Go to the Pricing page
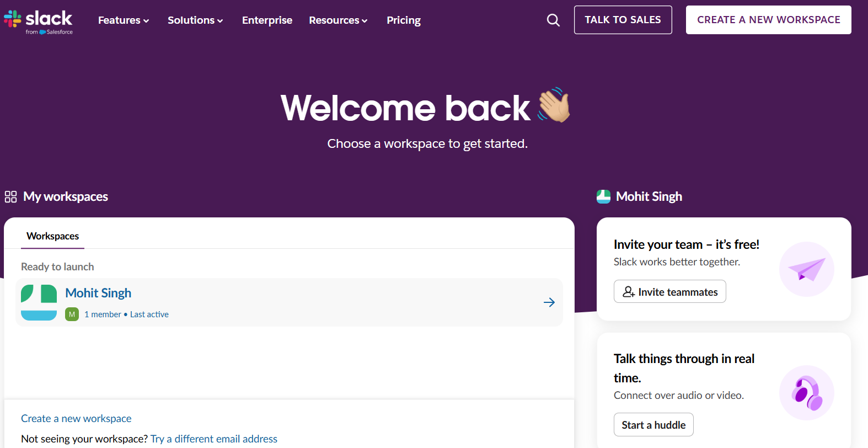The height and width of the screenshot is (448, 868). coord(403,20)
